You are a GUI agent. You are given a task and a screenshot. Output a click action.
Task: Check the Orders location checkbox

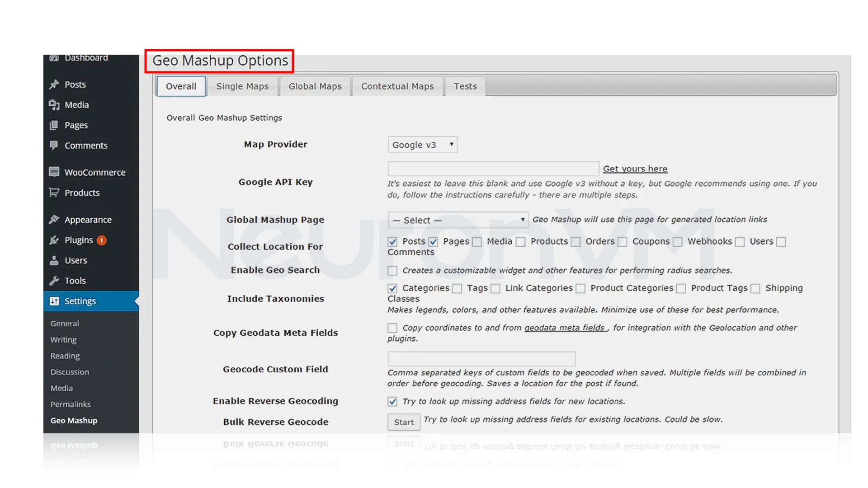click(576, 242)
